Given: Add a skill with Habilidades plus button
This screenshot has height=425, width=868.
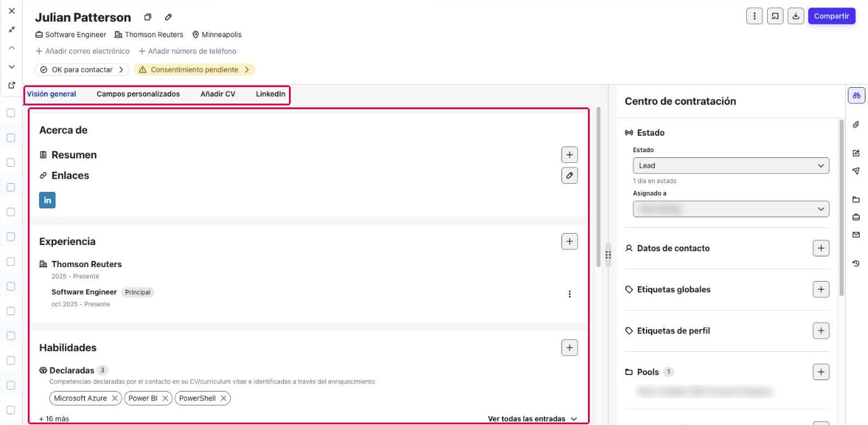Looking at the screenshot, I should [570, 347].
